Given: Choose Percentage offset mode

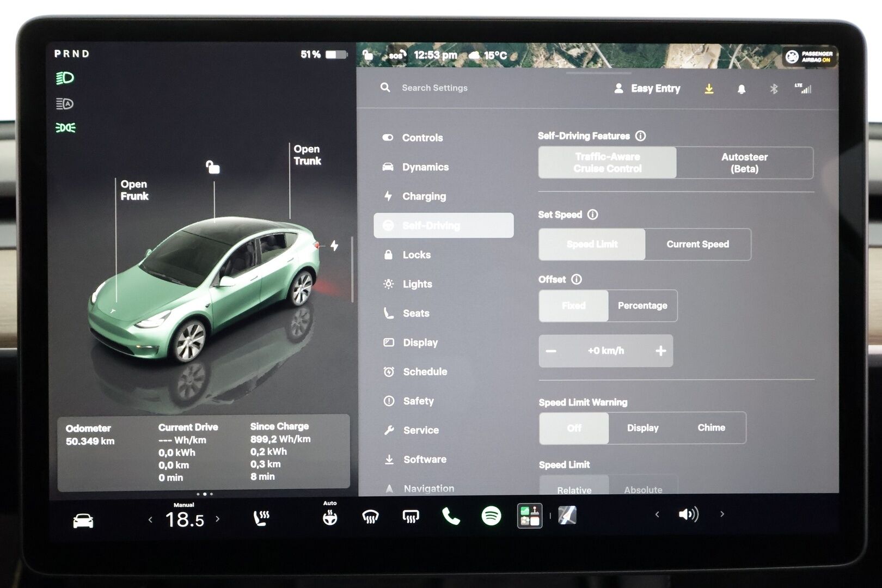Looking at the screenshot, I should coord(642,305).
